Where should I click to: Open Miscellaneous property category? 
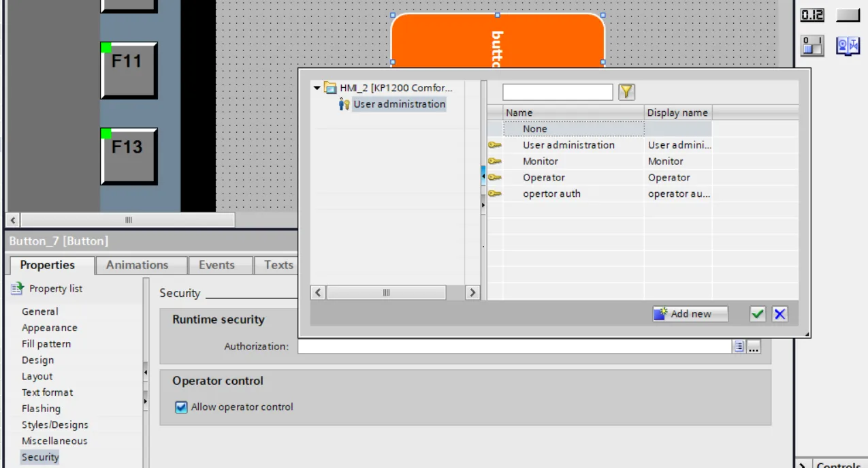(x=54, y=441)
